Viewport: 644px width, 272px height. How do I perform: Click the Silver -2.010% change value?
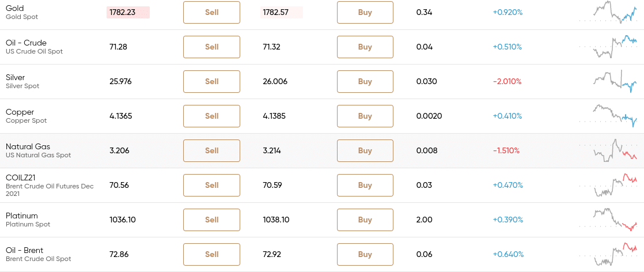507,81
